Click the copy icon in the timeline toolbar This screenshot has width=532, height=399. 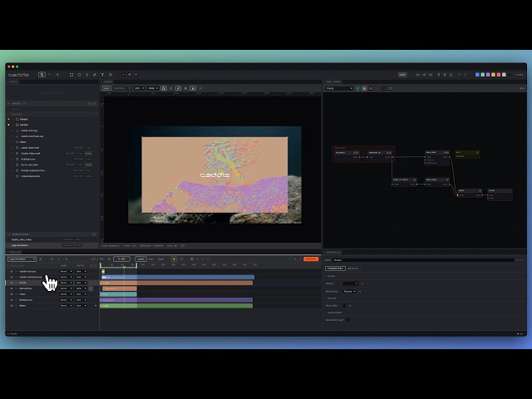point(192,259)
